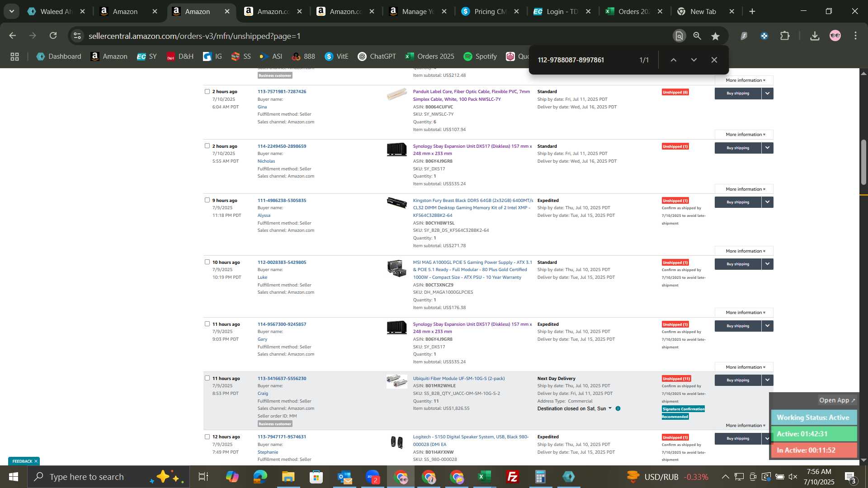
Task: Switch to Pricing CM browser tab
Action: [x=491, y=12]
